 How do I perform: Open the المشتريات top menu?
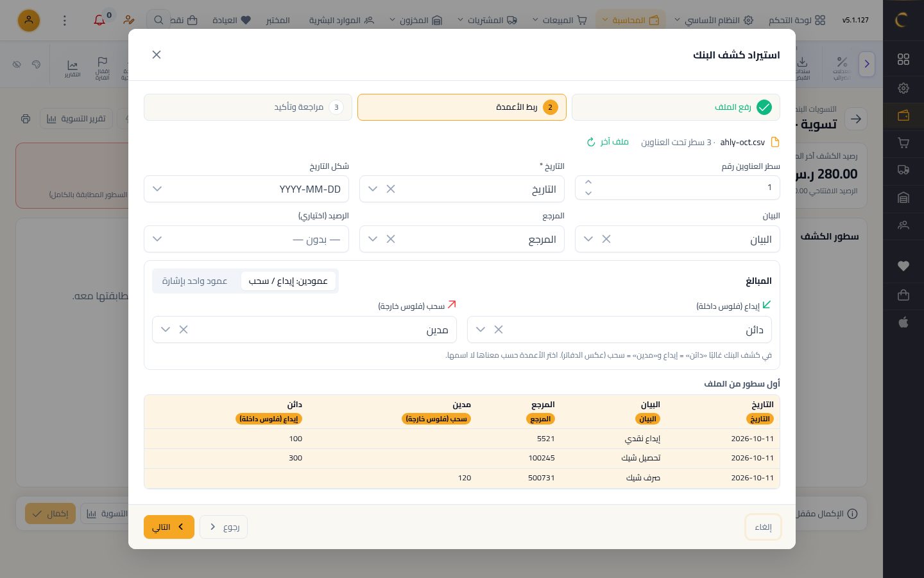(488, 21)
